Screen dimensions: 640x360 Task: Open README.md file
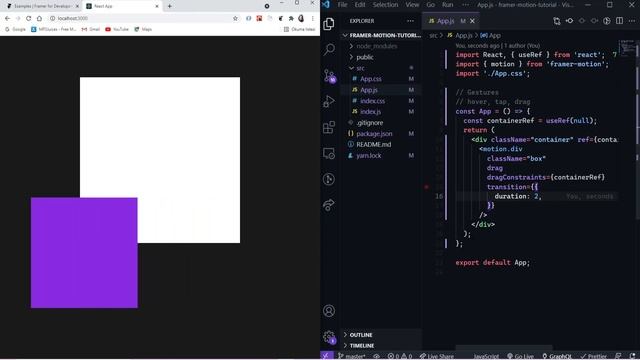click(381, 144)
